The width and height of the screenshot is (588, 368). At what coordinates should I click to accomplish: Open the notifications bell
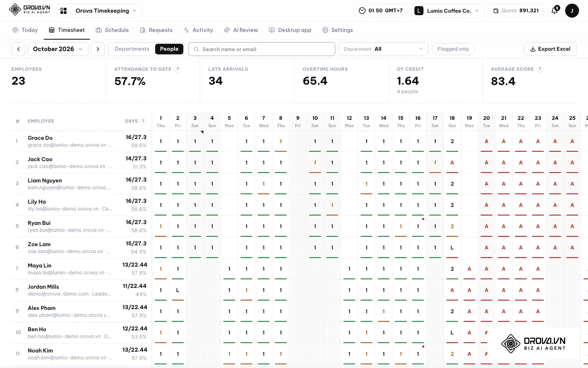555,10
